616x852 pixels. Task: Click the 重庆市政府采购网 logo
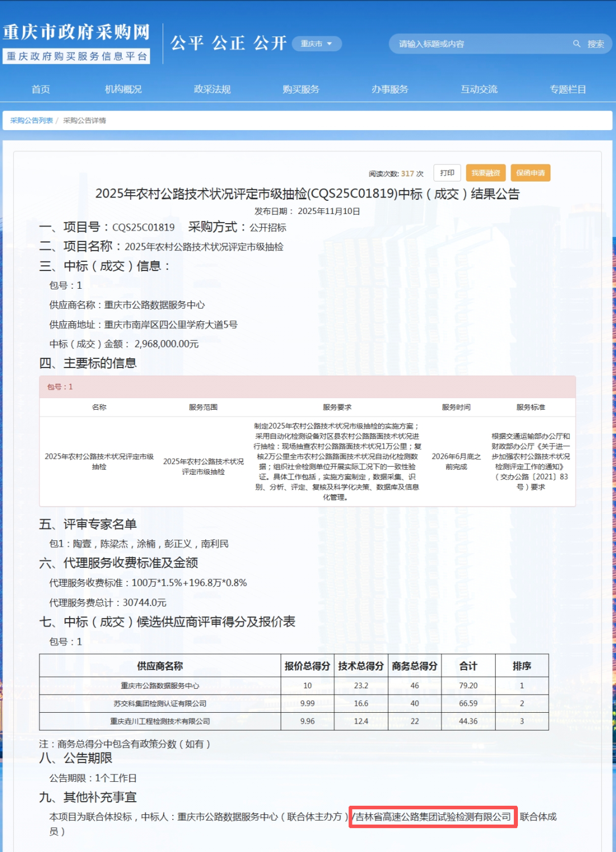click(76, 32)
